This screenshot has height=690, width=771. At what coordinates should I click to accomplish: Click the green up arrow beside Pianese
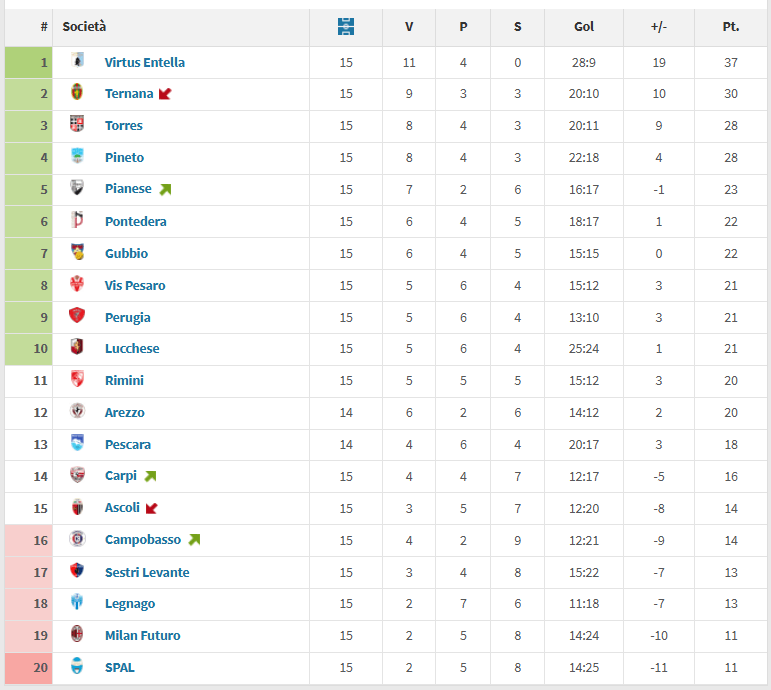[x=165, y=189]
